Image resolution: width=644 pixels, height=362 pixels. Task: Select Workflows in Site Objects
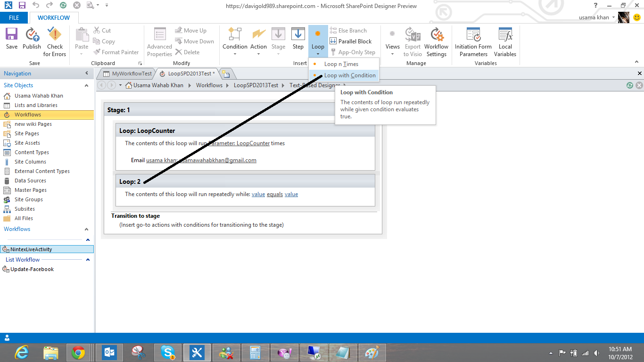47,115
